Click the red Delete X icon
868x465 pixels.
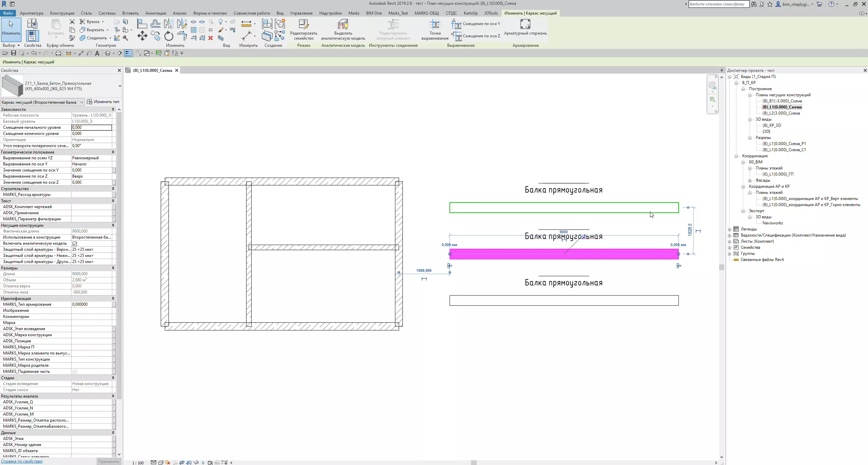click(x=211, y=38)
